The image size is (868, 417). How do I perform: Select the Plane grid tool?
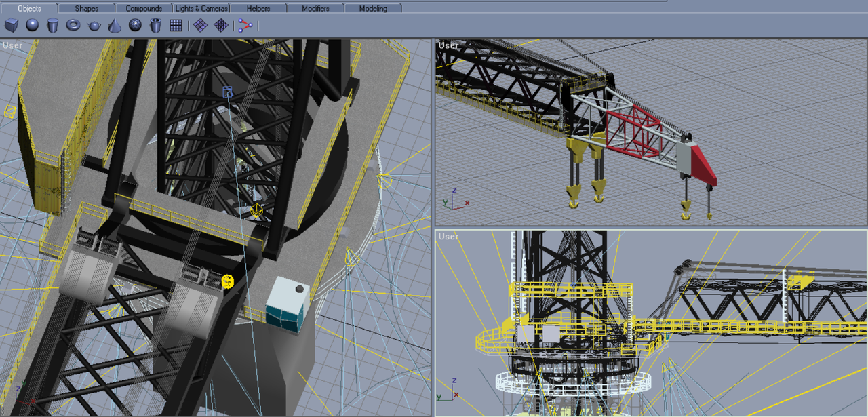(x=176, y=26)
